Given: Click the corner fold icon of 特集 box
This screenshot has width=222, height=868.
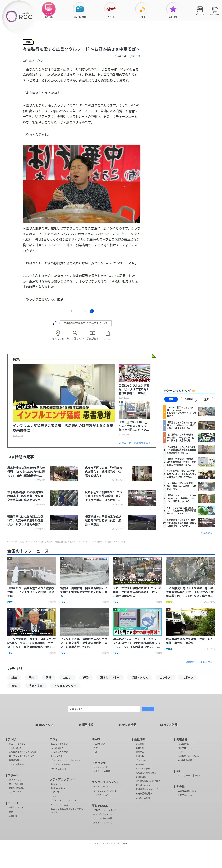Looking at the screenshot, I should click(154, 355).
